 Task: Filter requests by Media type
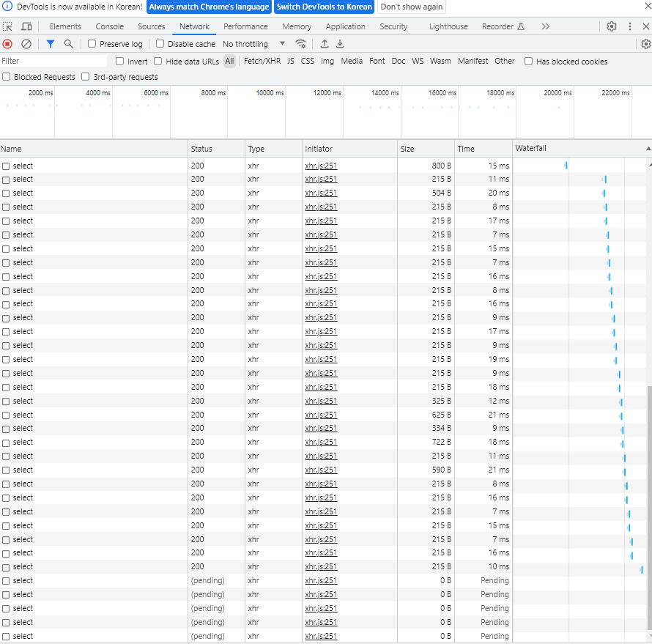(x=352, y=61)
